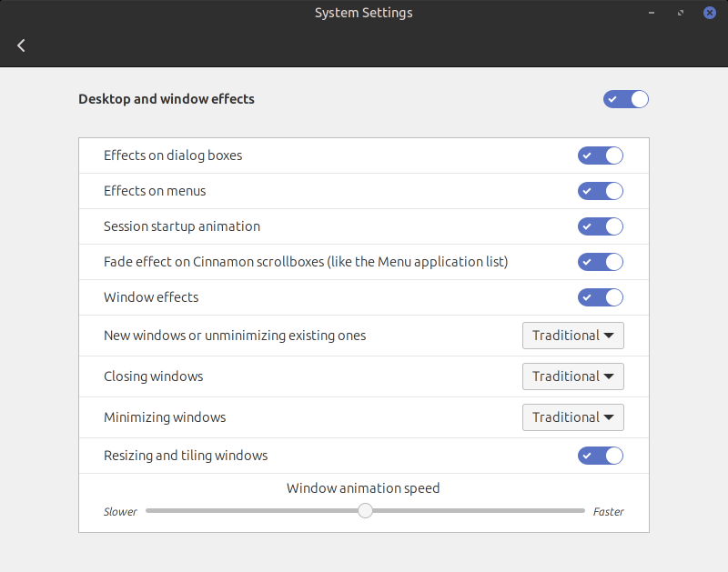Toggle Desktop and window effects switch

(626, 99)
